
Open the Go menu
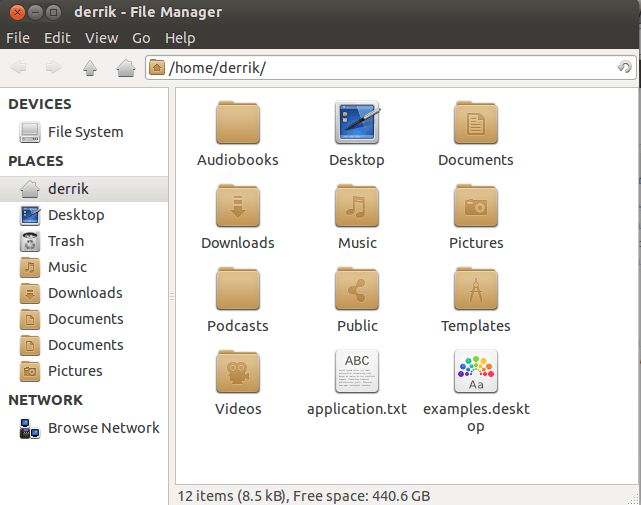pyautogui.click(x=141, y=38)
